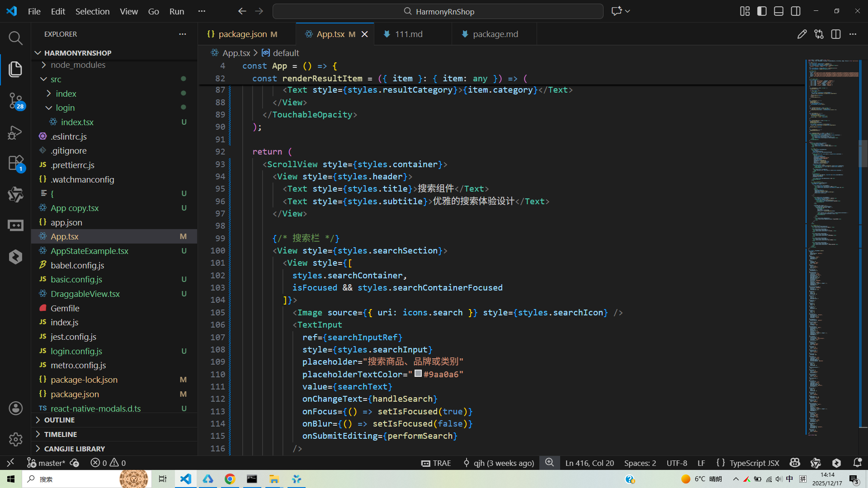868x488 pixels.
Task: Click the HarmonyRnShop command center search box
Action: click(438, 11)
